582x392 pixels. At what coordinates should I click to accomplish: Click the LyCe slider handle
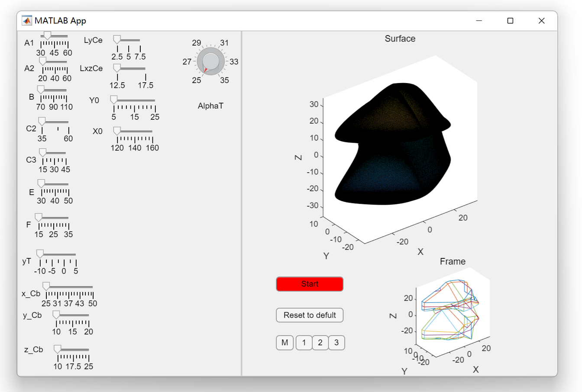117,40
